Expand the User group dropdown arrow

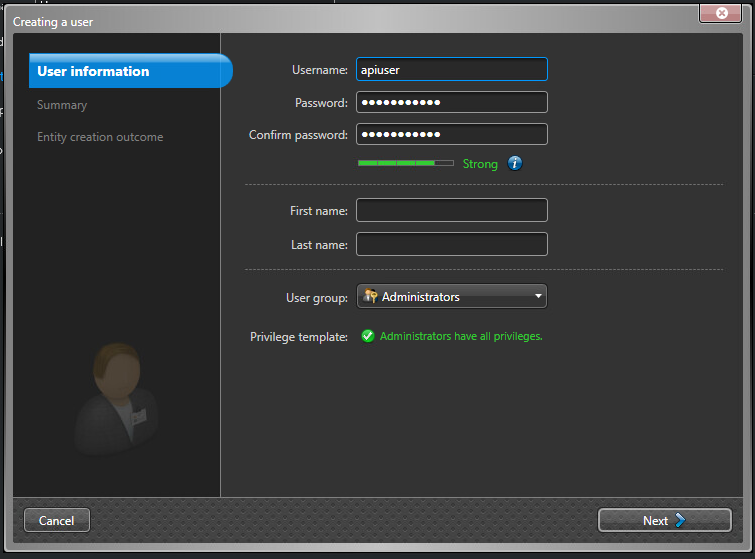click(538, 296)
